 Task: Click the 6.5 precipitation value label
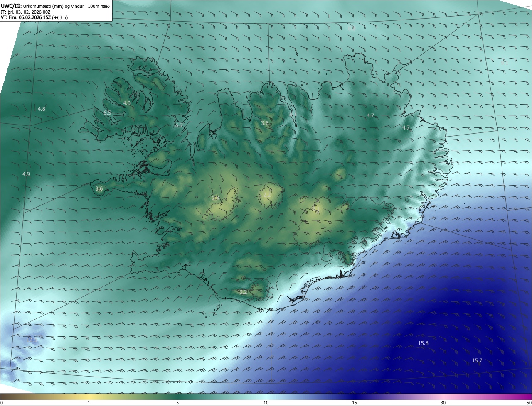tap(107, 113)
